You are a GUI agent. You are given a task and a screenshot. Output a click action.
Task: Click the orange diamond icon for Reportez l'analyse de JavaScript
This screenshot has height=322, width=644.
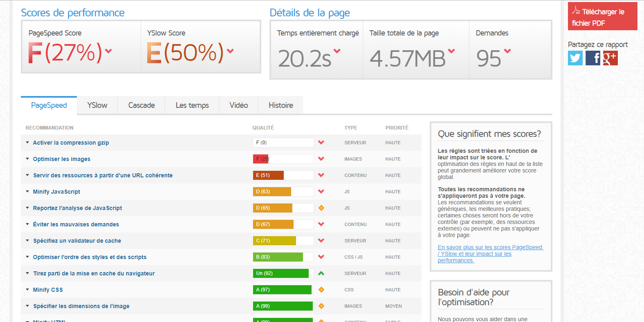coord(321,208)
